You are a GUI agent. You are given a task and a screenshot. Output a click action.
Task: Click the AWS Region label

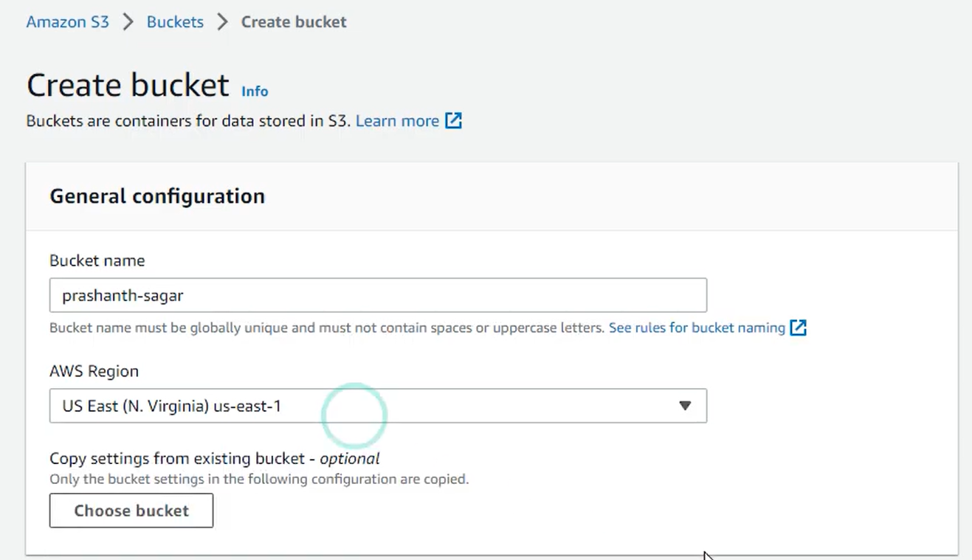[94, 371]
